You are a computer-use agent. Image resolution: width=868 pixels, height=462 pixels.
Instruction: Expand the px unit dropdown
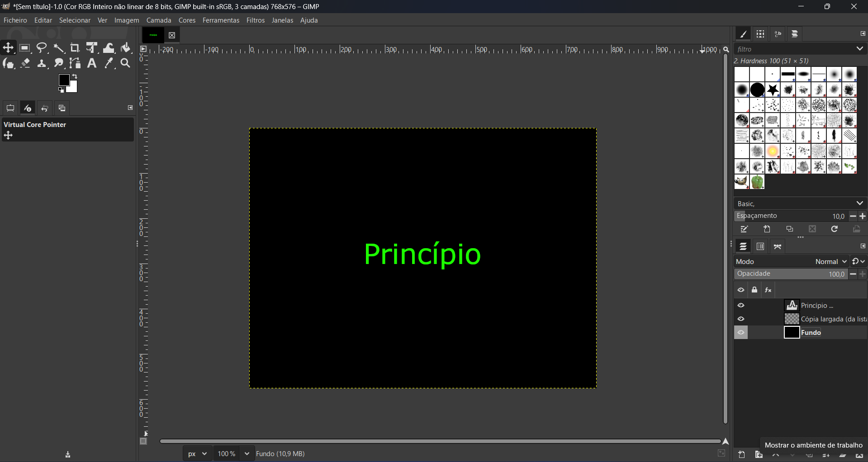[198, 453]
